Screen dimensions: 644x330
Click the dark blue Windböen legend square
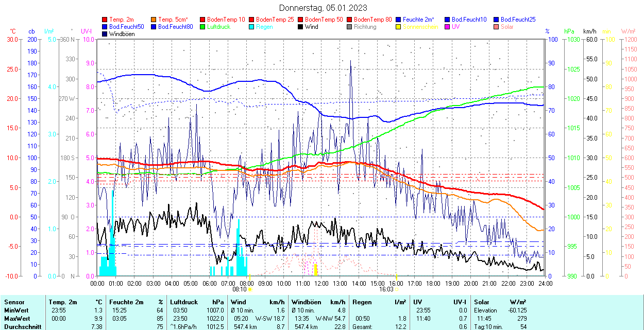point(105,34)
